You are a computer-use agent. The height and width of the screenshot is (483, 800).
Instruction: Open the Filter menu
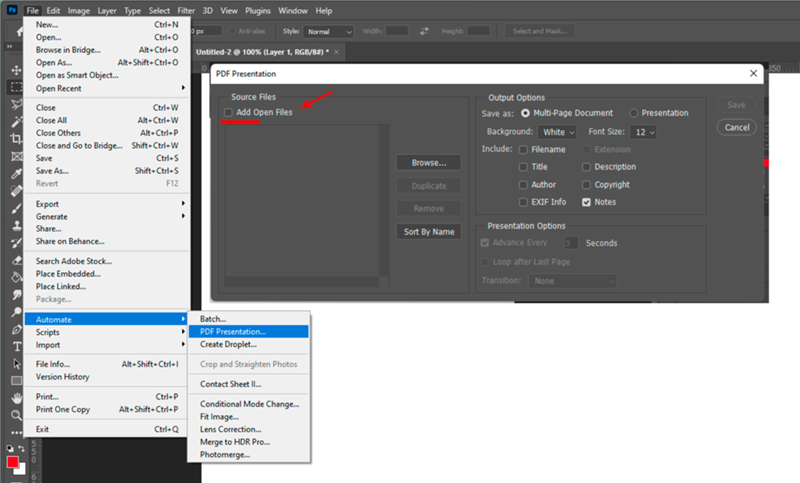coord(186,10)
